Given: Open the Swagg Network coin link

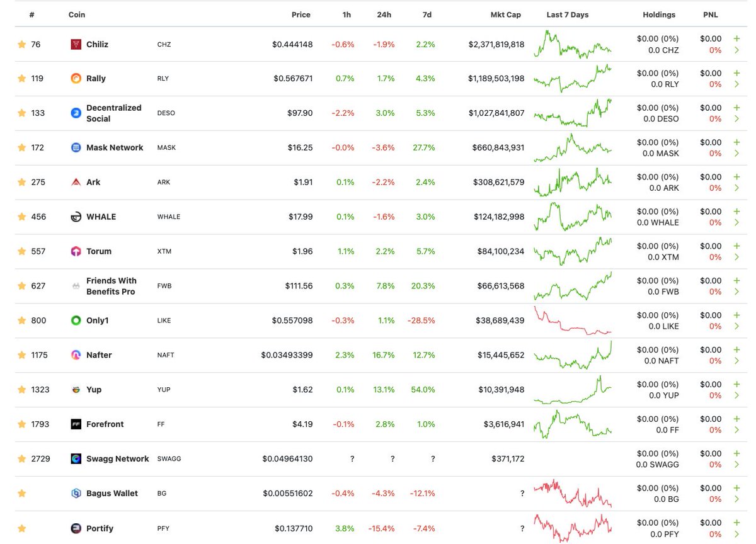Looking at the screenshot, I should coord(118,459).
